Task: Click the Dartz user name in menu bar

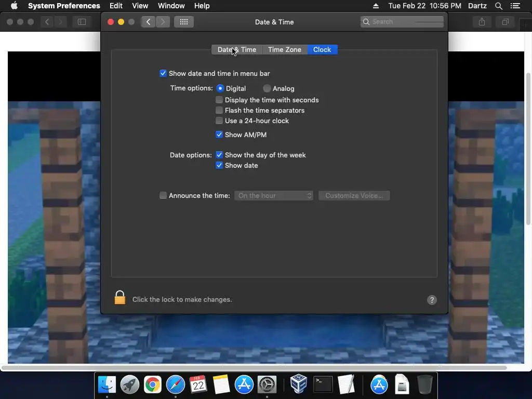Action: 477,6
